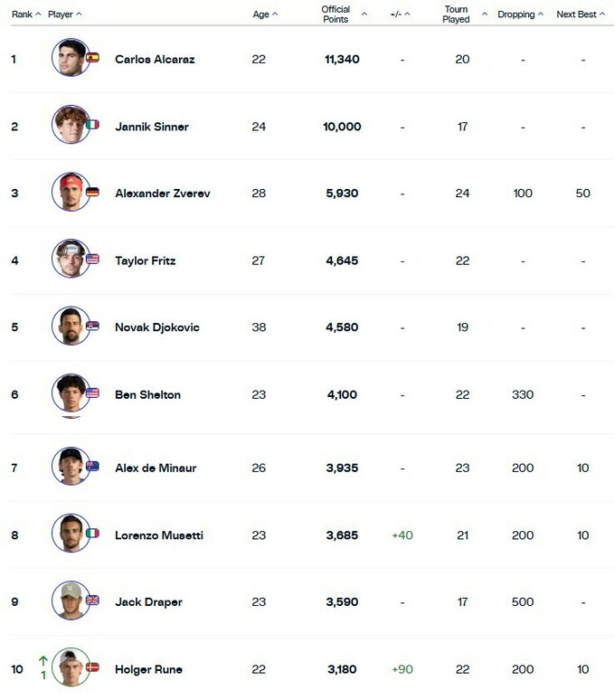Click Holger Rune's Danish flag icon
Image resolution: width=615 pixels, height=700 pixels.
pos(93,668)
